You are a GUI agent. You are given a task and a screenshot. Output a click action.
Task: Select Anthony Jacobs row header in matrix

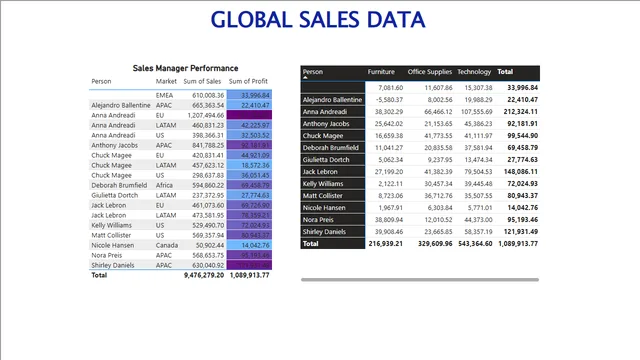(x=332, y=124)
